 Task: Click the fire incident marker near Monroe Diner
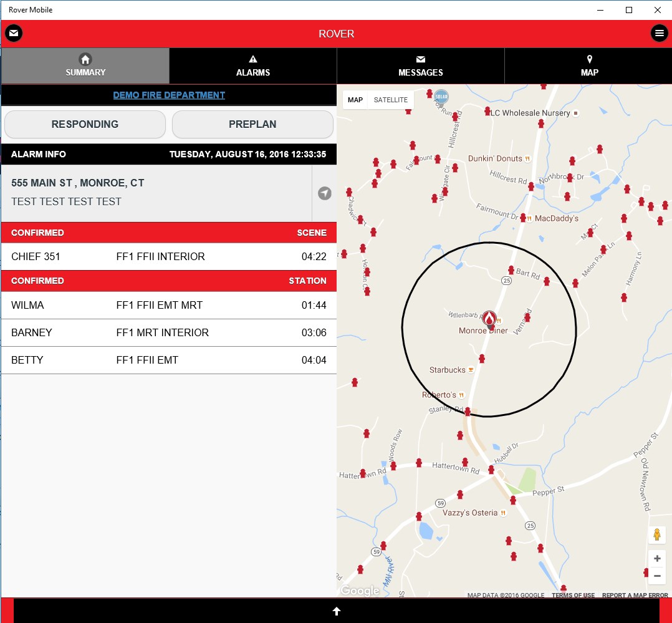(489, 319)
